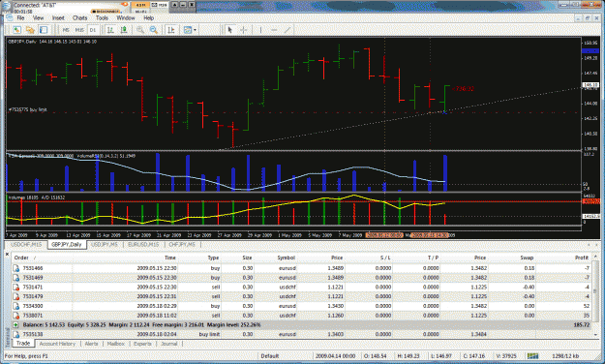This screenshot has width=605, height=364.
Task: Click the Default profile in status bar
Action: pyautogui.click(x=270, y=356)
